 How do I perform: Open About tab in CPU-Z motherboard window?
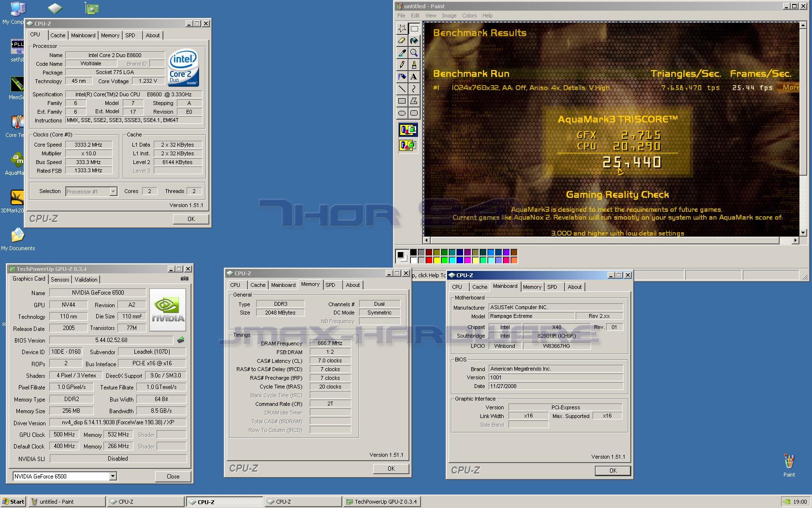point(575,287)
